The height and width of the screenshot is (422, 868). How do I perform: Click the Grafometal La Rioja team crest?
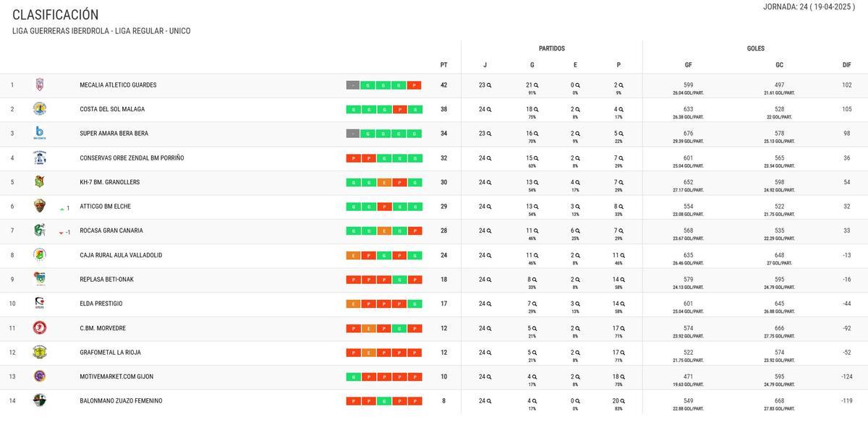pos(40,352)
